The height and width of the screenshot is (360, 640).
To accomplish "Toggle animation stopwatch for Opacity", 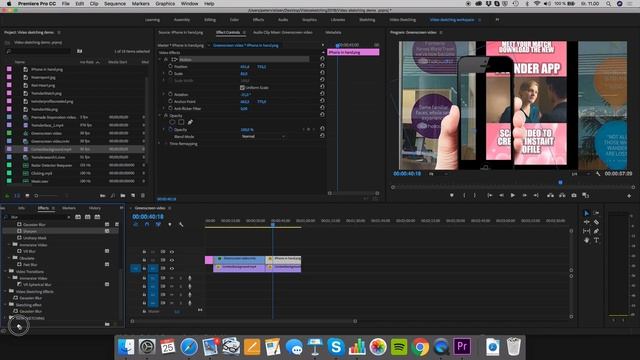I will [170, 129].
